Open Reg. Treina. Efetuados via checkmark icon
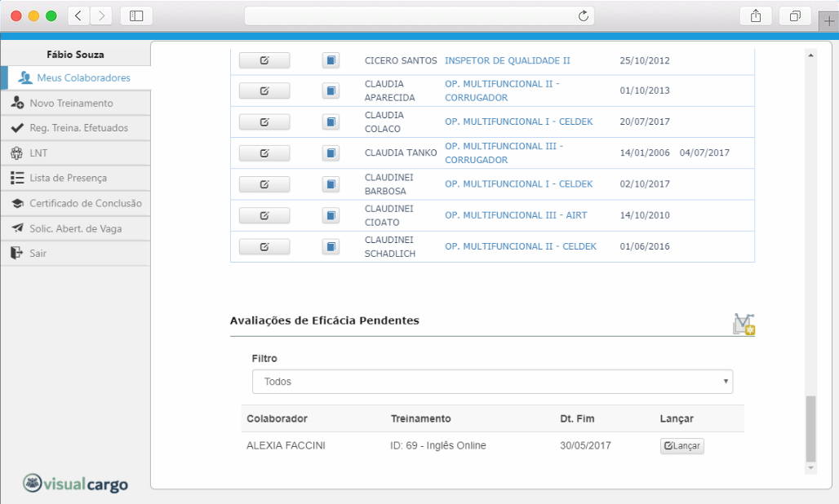This screenshot has width=839, height=504. 17,128
